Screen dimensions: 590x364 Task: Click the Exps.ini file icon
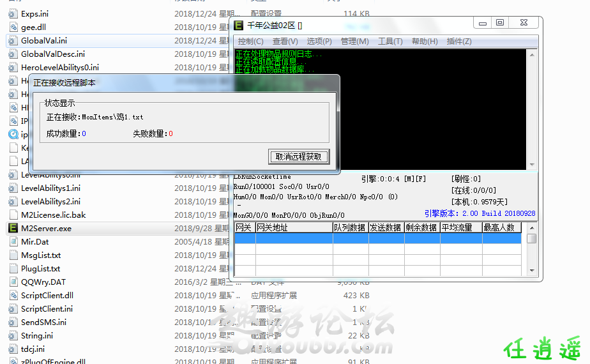(13, 14)
